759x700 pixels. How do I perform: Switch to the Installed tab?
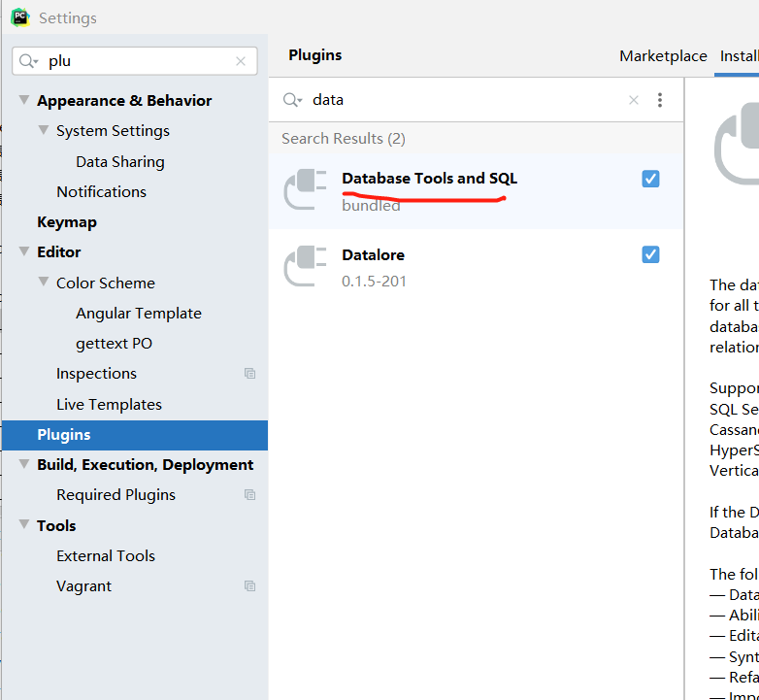pos(740,56)
